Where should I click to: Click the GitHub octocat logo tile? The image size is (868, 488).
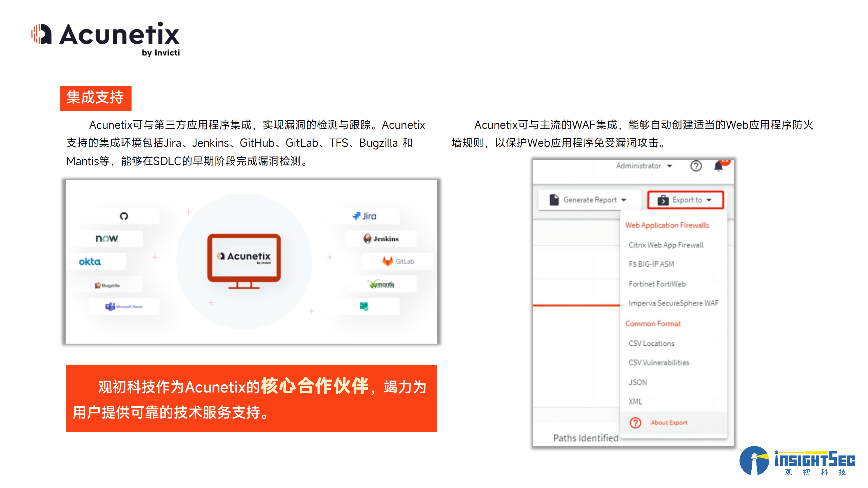click(124, 216)
